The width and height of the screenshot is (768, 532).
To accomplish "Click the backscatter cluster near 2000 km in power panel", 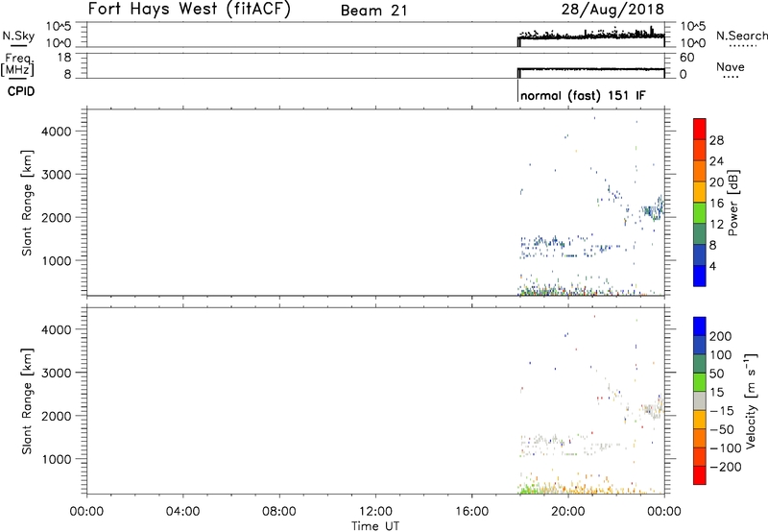I will pos(654,209).
